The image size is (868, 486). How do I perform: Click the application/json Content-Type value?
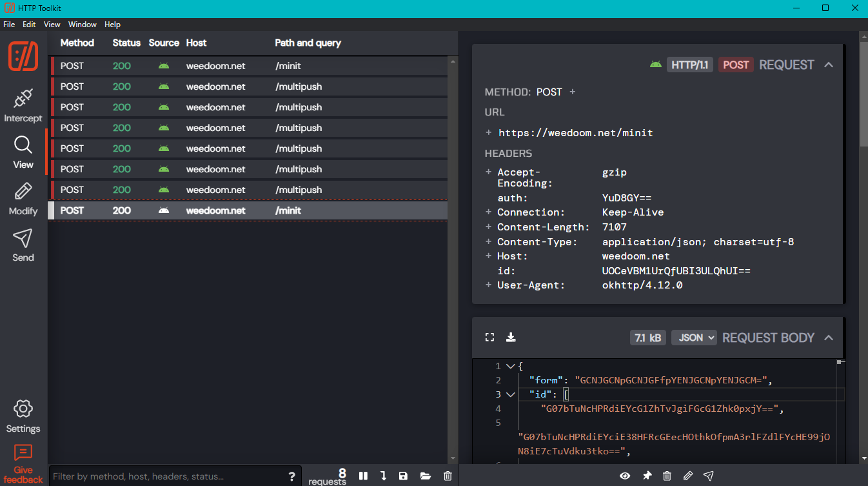[x=698, y=242]
